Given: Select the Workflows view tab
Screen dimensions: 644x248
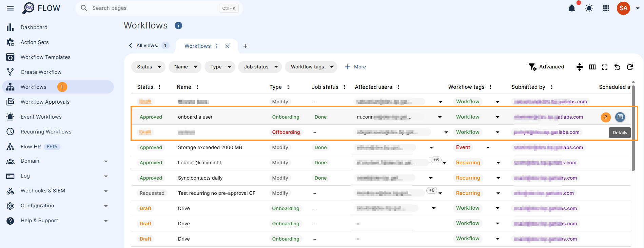Looking at the screenshot, I should point(197,46).
